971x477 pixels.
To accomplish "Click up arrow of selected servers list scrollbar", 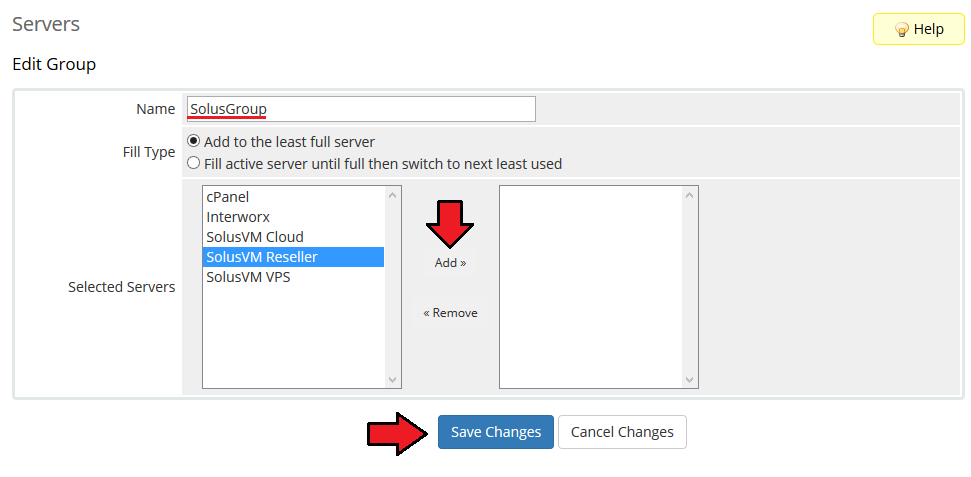I will [690, 195].
